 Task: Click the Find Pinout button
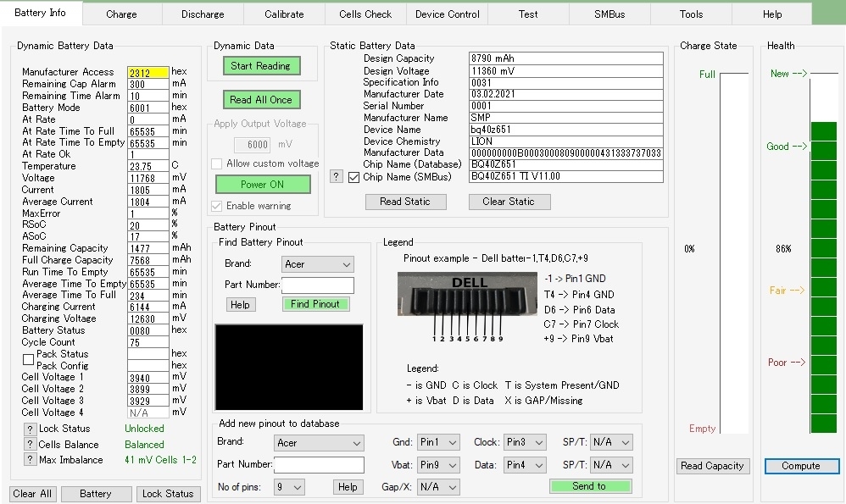click(314, 304)
